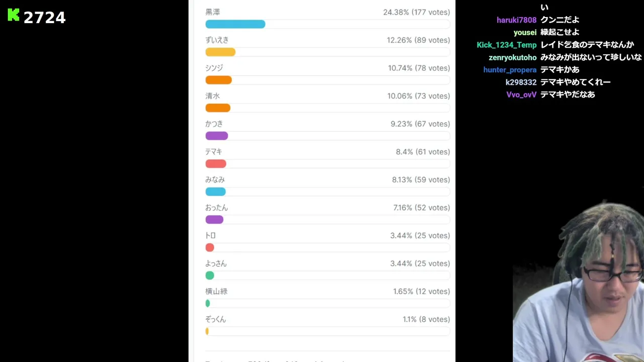Click the orange シンジ result bar
The image size is (644, 362).
[x=218, y=80]
